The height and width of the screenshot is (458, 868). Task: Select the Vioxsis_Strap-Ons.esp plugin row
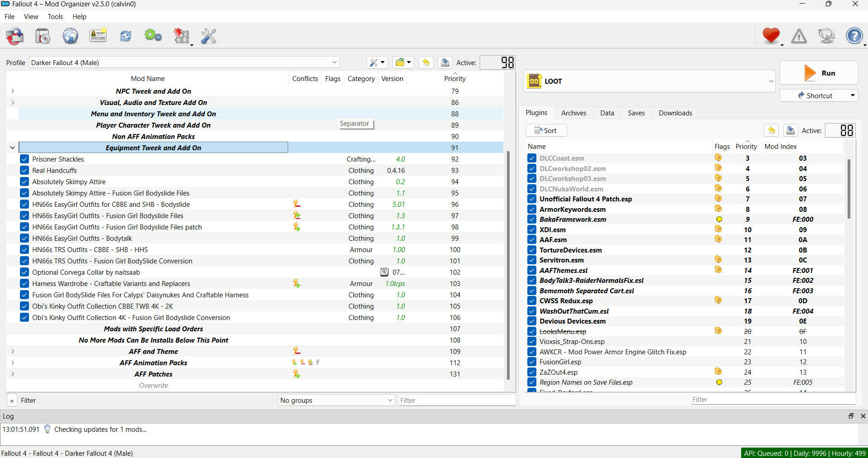(685, 341)
